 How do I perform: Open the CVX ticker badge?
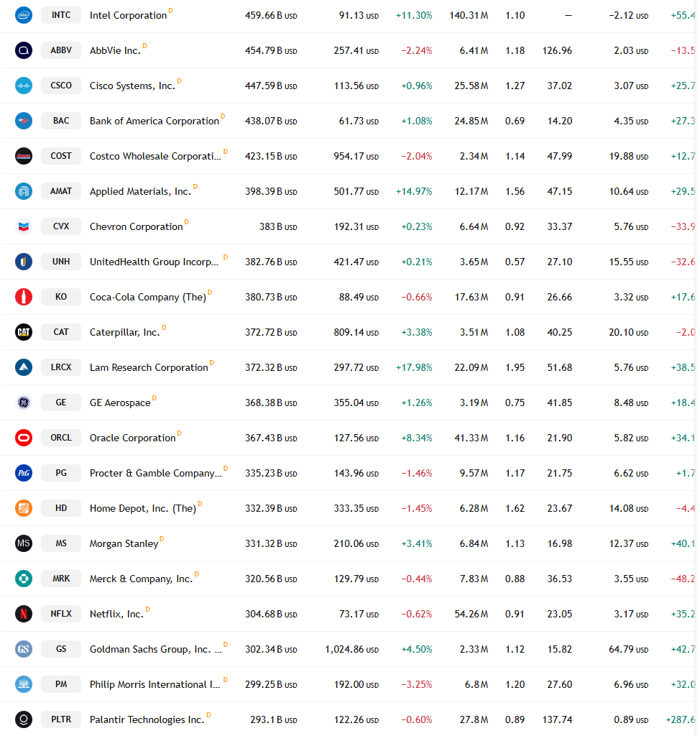61,226
